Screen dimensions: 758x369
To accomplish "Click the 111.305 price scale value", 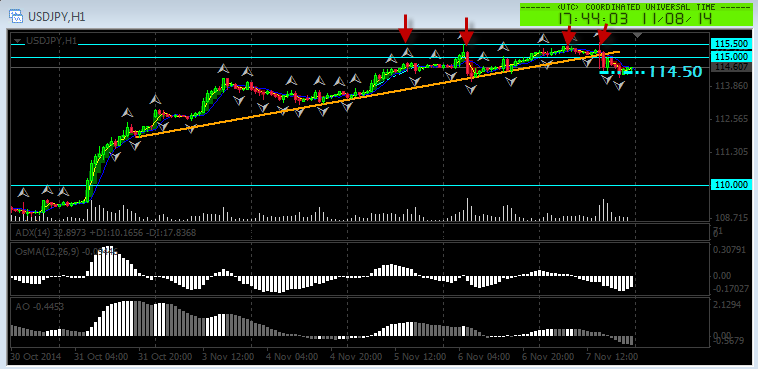I will pos(730,152).
